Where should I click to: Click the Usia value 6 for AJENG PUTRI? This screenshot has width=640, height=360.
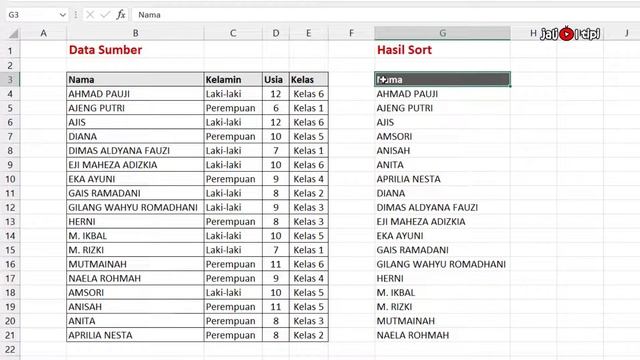(276, 108)
